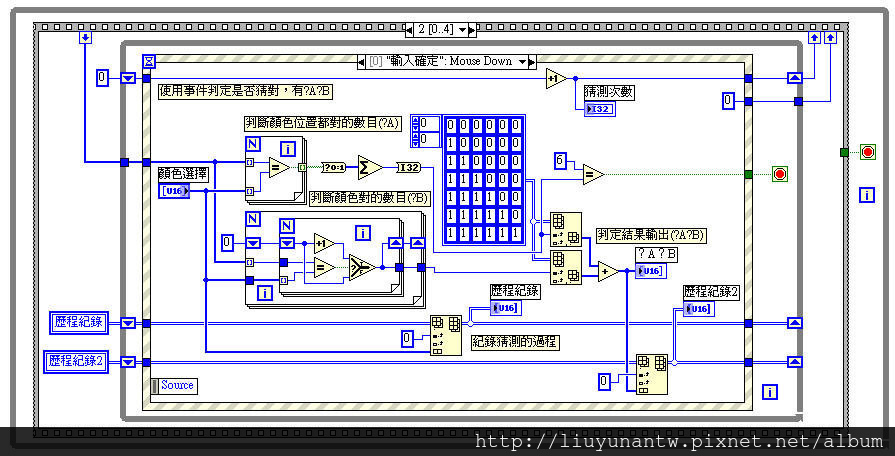Click the iteration i terminal in the ?A for loop
Screen dimensions: 895x456
click(x=288, y=150)
